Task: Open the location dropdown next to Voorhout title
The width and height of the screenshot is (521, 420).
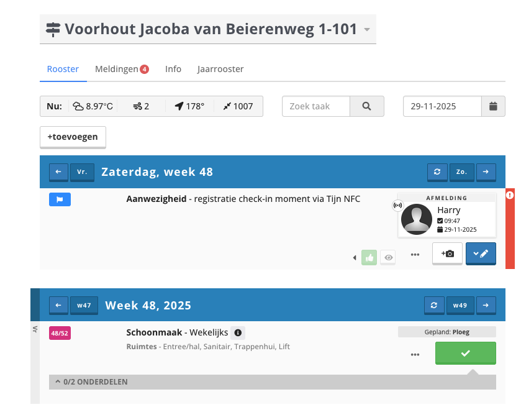Action: (367, 30)
